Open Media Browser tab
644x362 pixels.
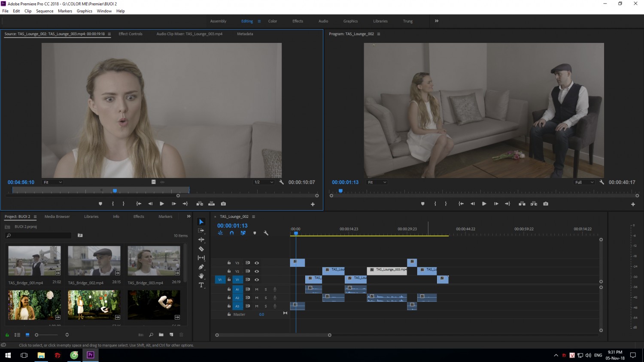coord(57,217)
